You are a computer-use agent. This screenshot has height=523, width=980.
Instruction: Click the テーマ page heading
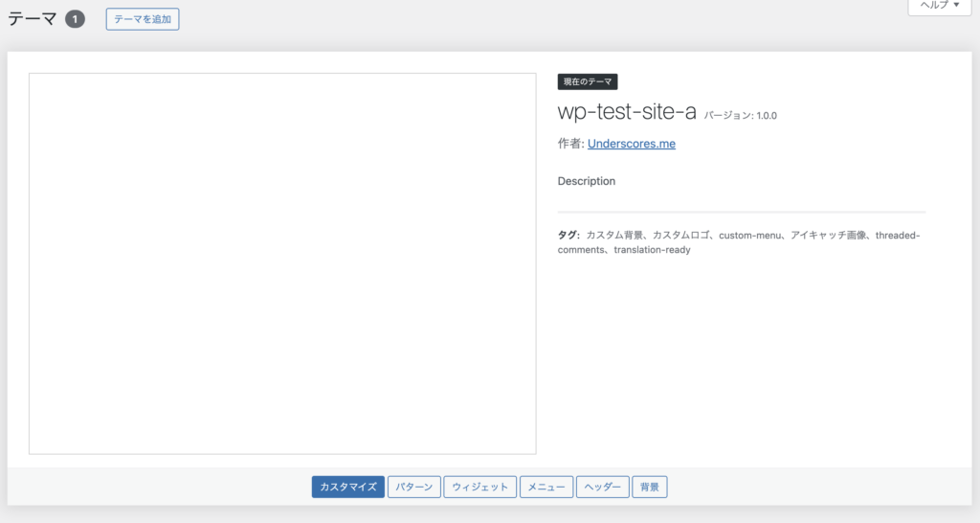(32, 19)
